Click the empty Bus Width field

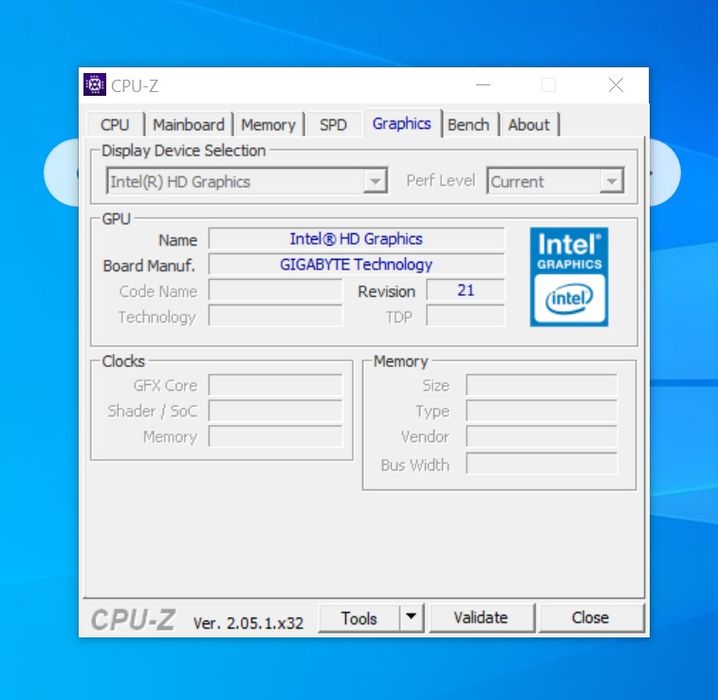pyautogui.click(x=542, y=464)
